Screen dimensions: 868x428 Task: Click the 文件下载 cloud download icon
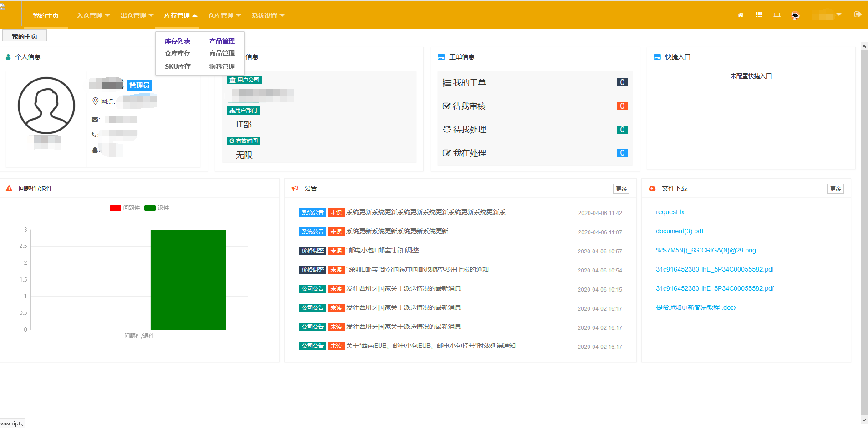[x=652, y=188]
